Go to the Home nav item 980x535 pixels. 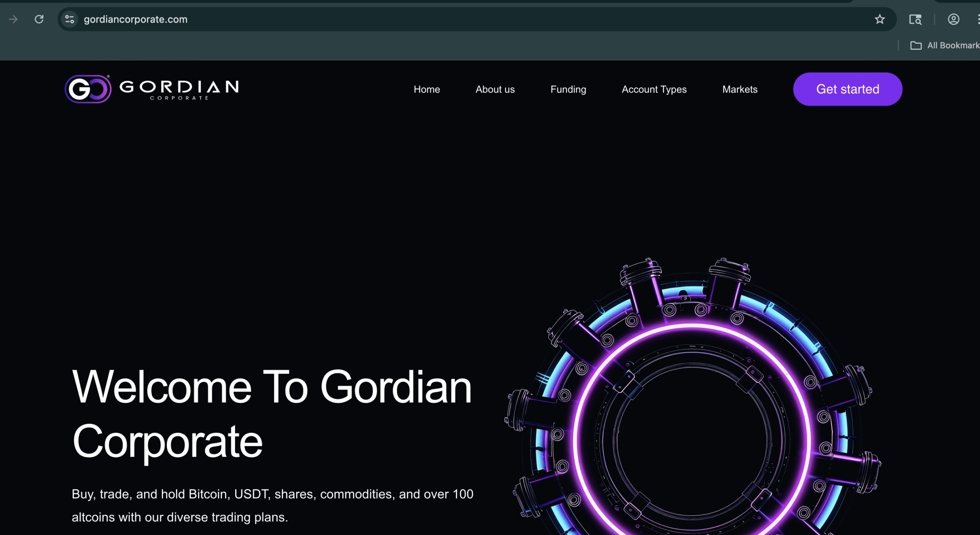[426, 89]
